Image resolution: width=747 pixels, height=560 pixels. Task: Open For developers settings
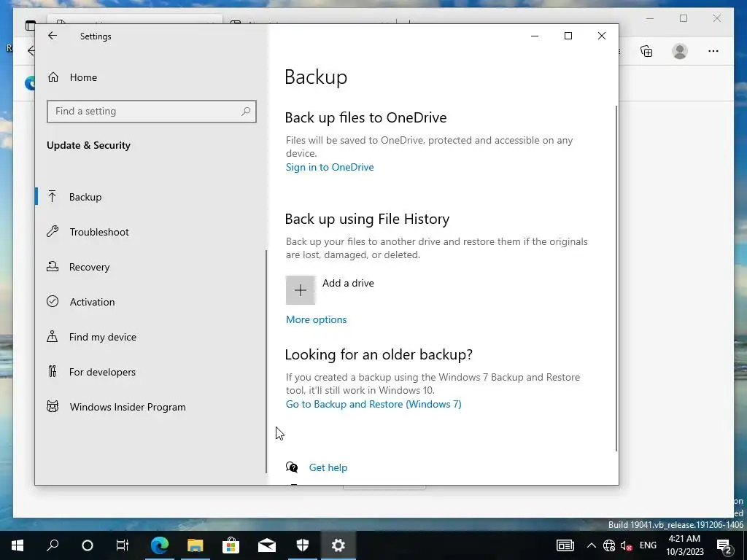pyautogui.click(x=151, y=372)
